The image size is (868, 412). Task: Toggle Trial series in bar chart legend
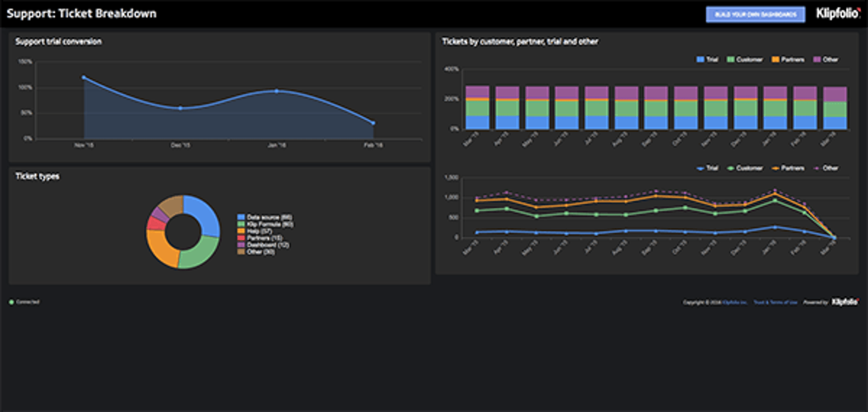click(707, 60)
